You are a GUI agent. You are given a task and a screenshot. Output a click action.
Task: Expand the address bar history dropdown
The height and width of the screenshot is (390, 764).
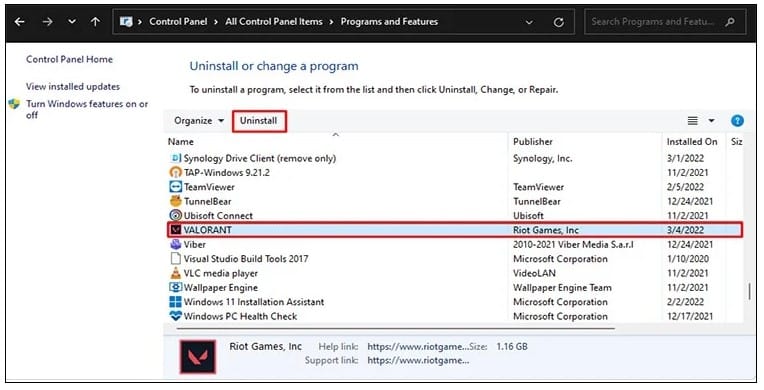coord(529,22)
